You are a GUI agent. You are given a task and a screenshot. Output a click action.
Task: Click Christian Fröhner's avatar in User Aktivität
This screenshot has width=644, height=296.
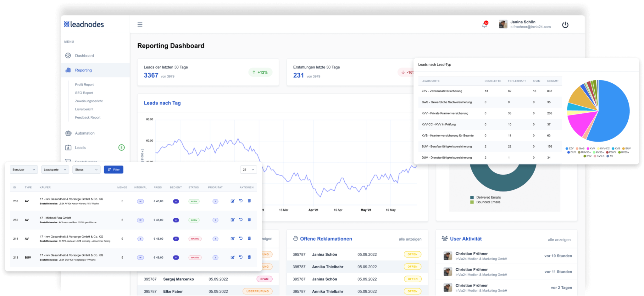coord(448,256)
